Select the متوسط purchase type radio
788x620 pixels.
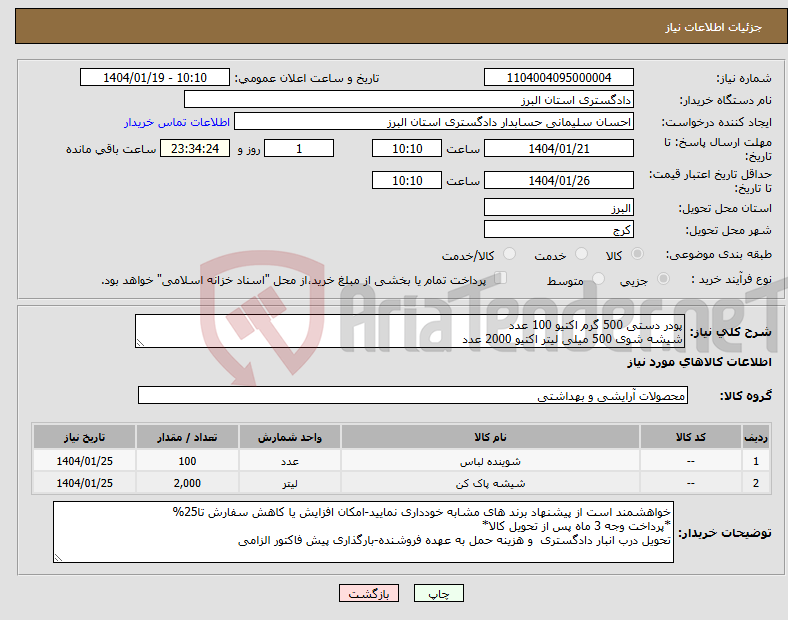tap(599, 278)
